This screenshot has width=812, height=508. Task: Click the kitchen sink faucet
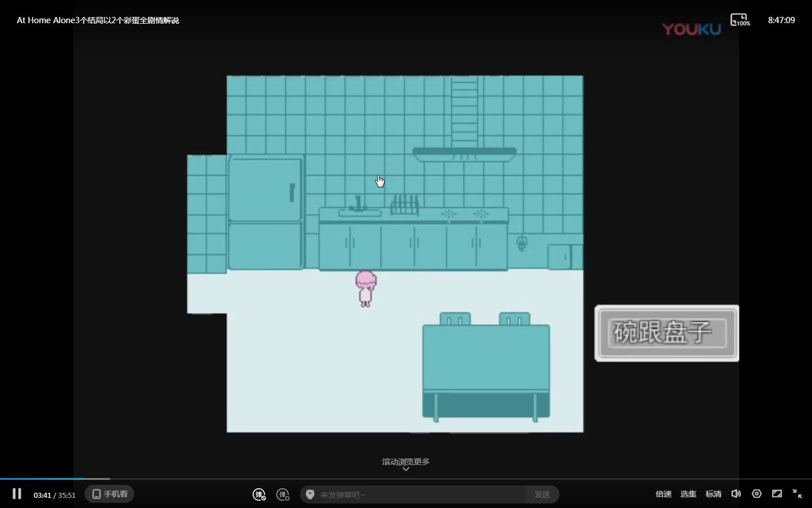coord(358,204)
